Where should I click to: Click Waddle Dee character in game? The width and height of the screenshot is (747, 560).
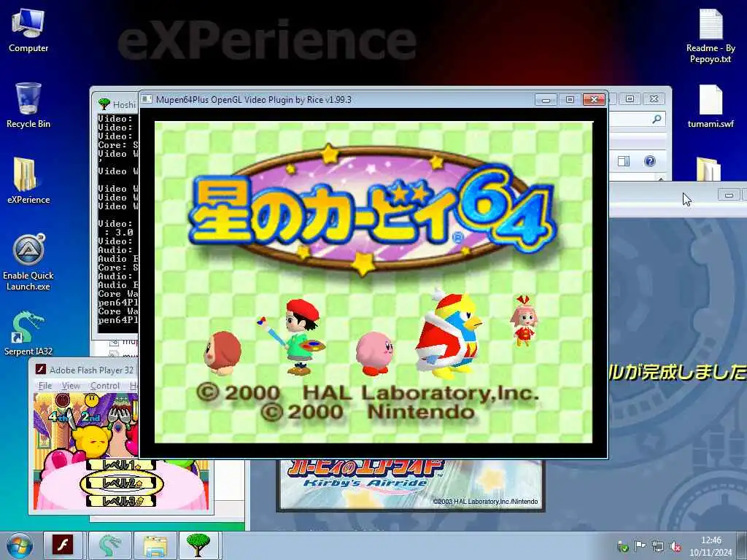222,354
